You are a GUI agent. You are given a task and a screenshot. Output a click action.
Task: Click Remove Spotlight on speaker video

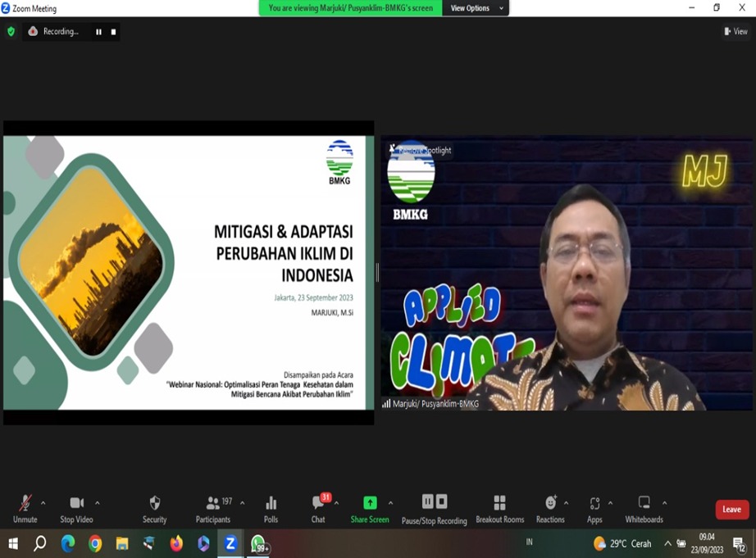421,150
